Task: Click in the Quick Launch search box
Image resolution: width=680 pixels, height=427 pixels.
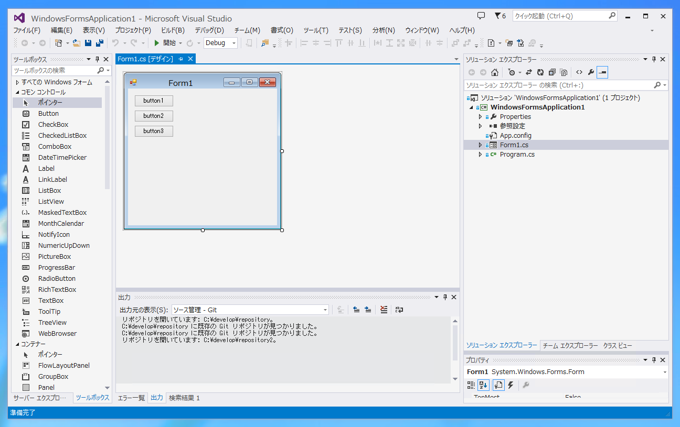Action: (x=565, y=16)
